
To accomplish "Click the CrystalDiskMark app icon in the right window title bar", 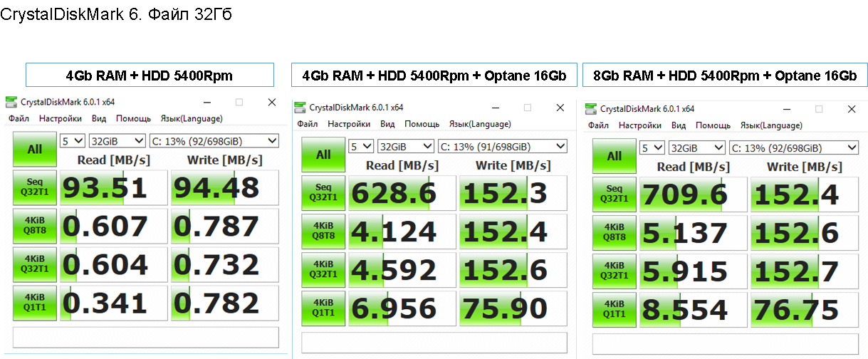I will (x=590, y=109).
